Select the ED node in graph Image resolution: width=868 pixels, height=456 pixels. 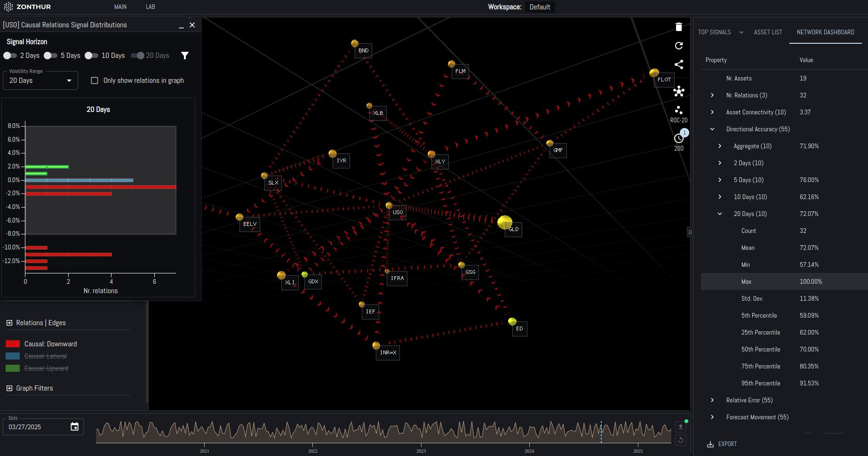coord(512,321)
